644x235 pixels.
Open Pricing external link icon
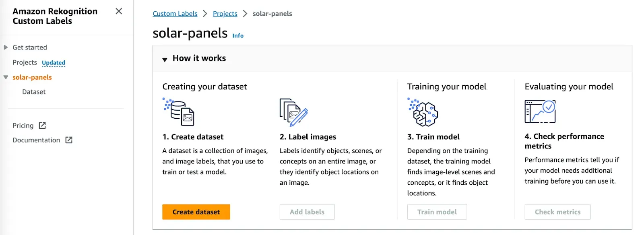click(x=42, y=126)
